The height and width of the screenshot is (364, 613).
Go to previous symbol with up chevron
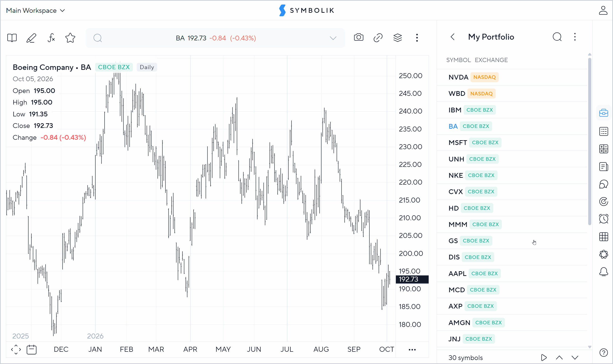pyautogui.click(x=559, y=358)
